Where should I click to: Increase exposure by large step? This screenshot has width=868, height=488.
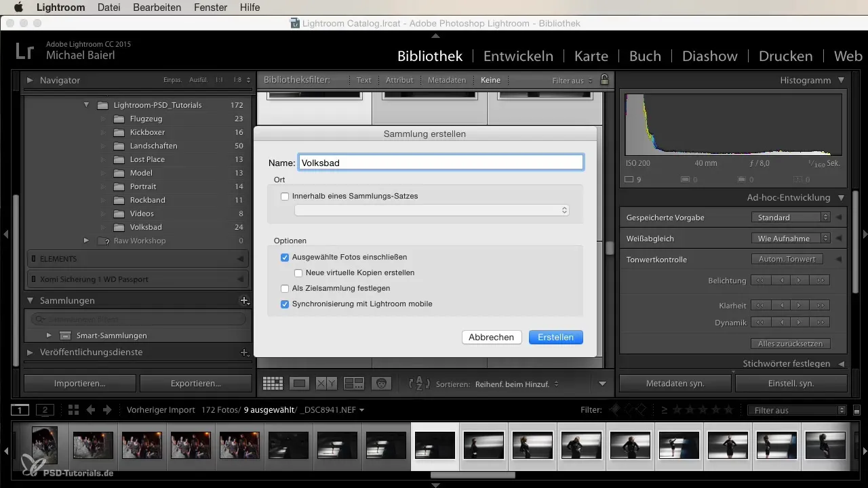click(x=820, y=281)
